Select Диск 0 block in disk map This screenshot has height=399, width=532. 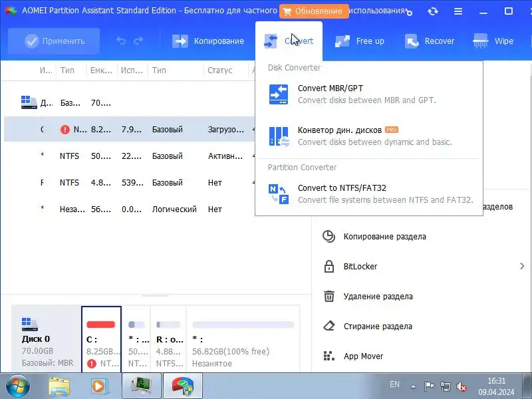pos(47,339)
